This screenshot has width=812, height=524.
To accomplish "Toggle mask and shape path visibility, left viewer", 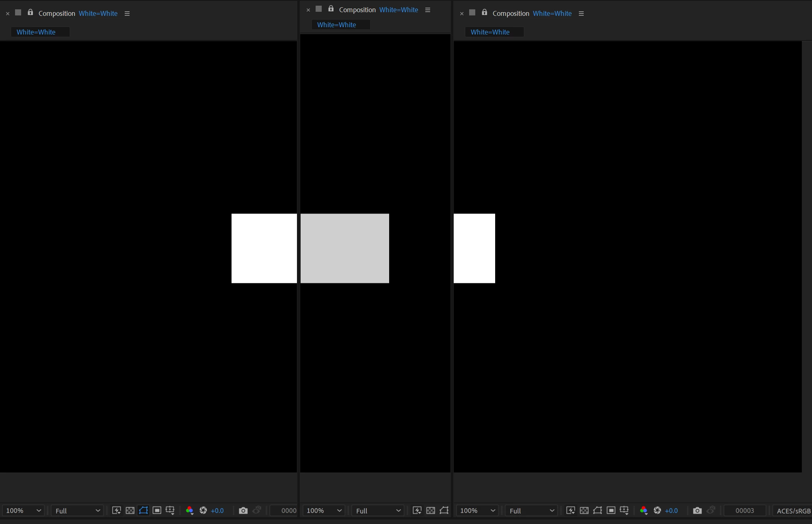I will [143, 511].
